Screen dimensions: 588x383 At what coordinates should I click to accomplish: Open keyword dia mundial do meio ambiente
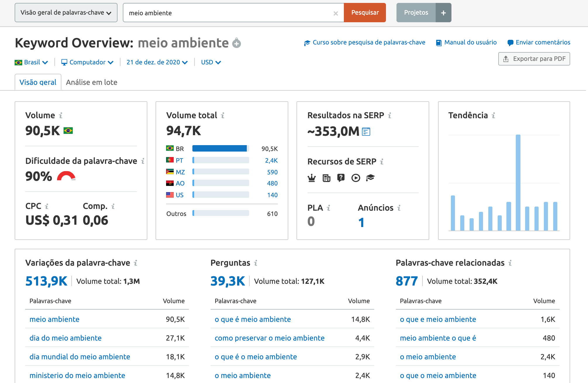[x=80, y=357]
